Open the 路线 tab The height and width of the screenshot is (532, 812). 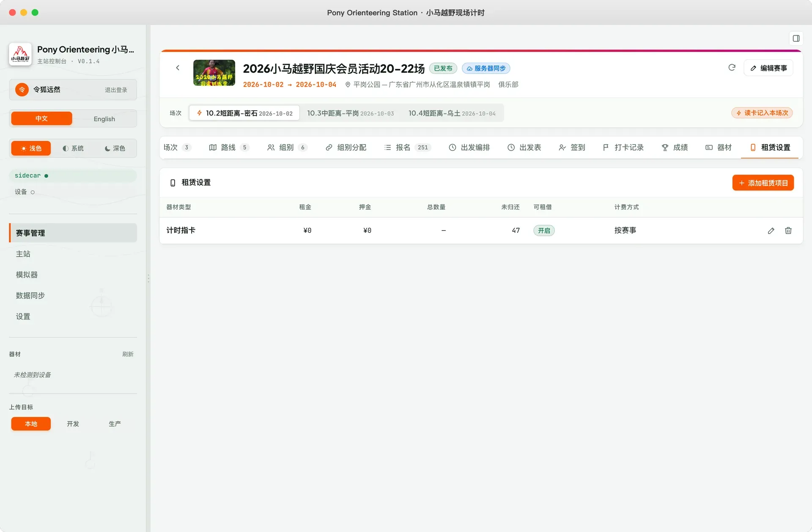pos(229,147)
